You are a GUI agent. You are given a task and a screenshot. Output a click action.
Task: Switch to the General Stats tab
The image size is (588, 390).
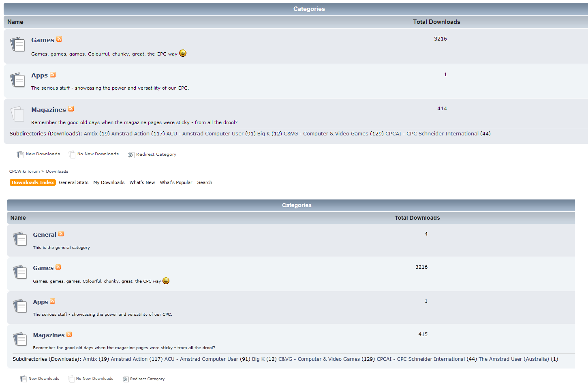click(74, 182)
